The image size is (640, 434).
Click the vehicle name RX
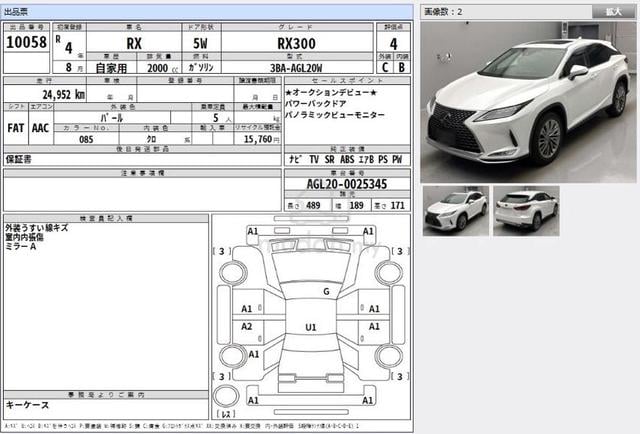134,44
